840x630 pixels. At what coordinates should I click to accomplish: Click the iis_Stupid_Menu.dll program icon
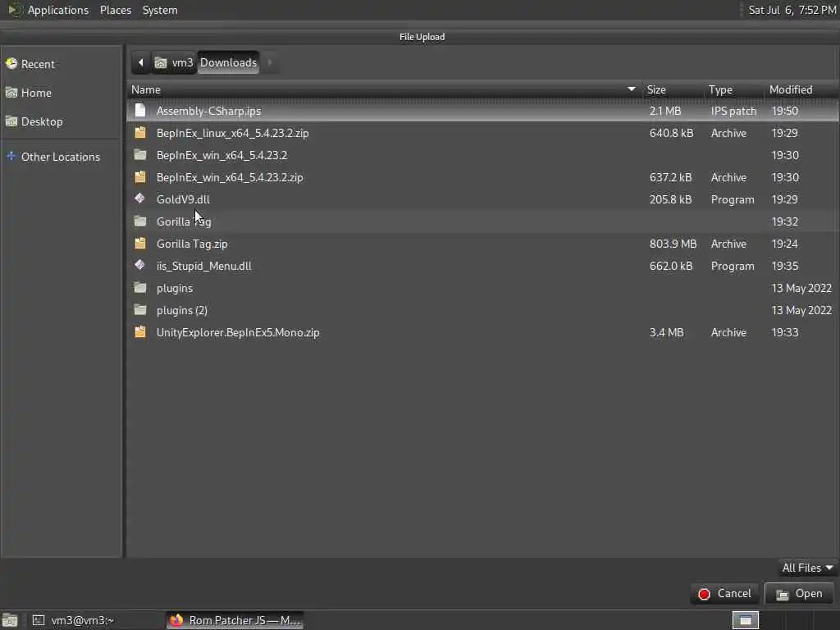coord(139,265)
